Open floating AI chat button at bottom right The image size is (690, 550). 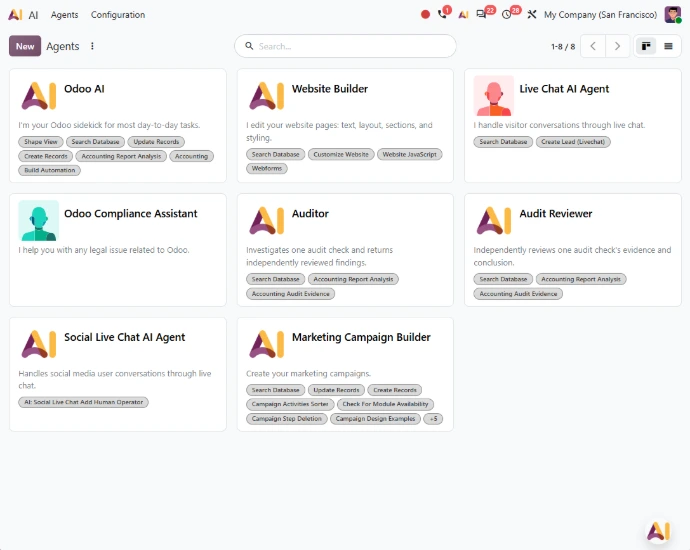pos(658,531)
